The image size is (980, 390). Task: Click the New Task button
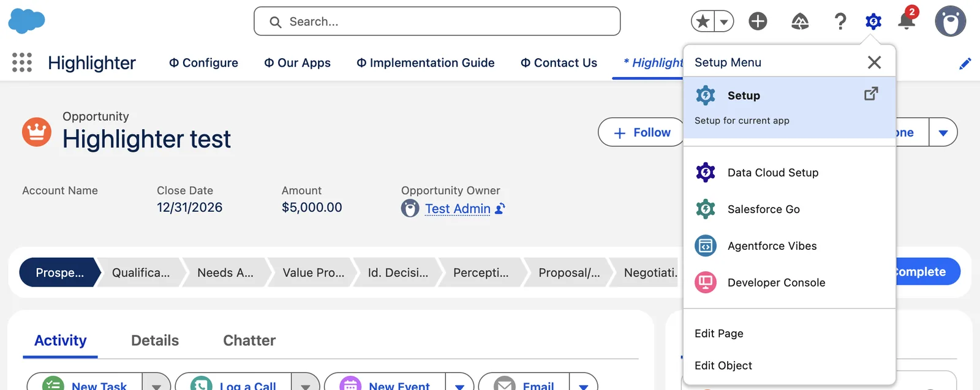coord(85,382)
